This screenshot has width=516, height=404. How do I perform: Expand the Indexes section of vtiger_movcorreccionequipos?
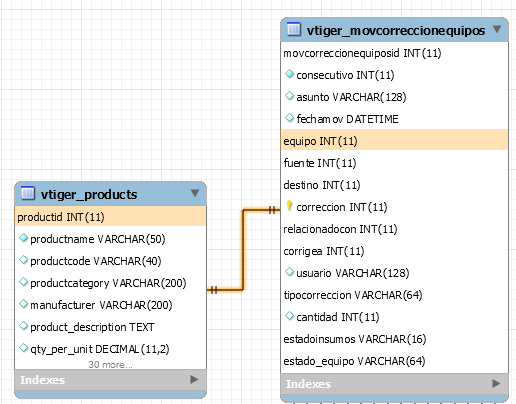click(496, 383)
